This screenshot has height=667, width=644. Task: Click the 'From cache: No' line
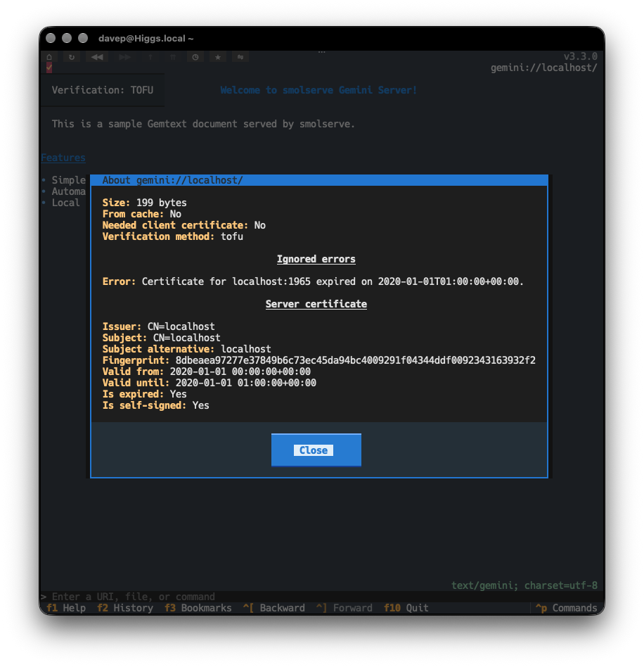[141, 214]
